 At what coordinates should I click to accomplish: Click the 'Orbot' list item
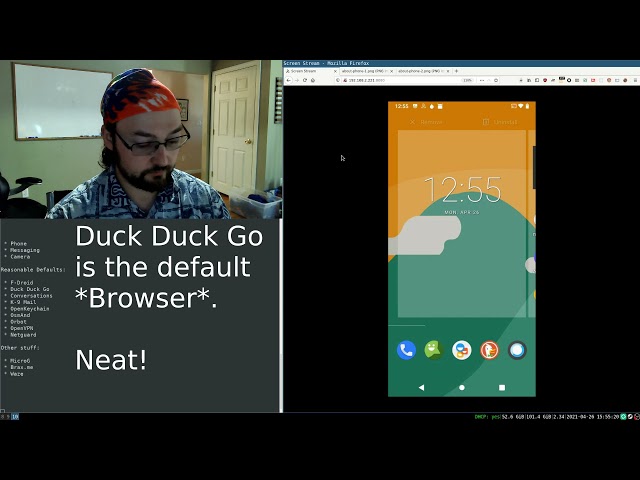click(18, 322)
